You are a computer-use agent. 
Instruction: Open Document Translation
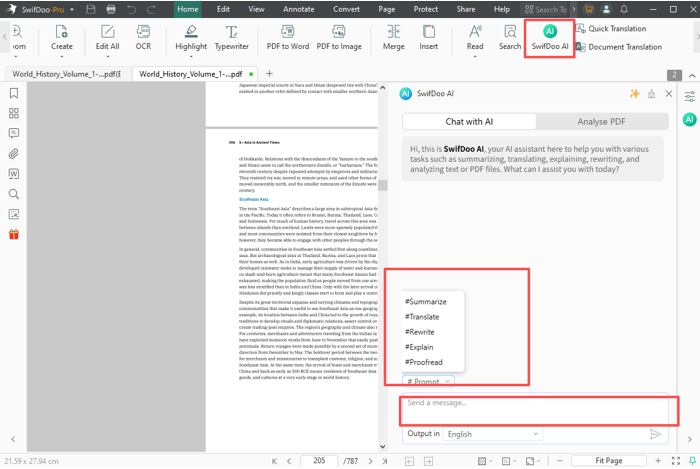click(x=619, y=47)
